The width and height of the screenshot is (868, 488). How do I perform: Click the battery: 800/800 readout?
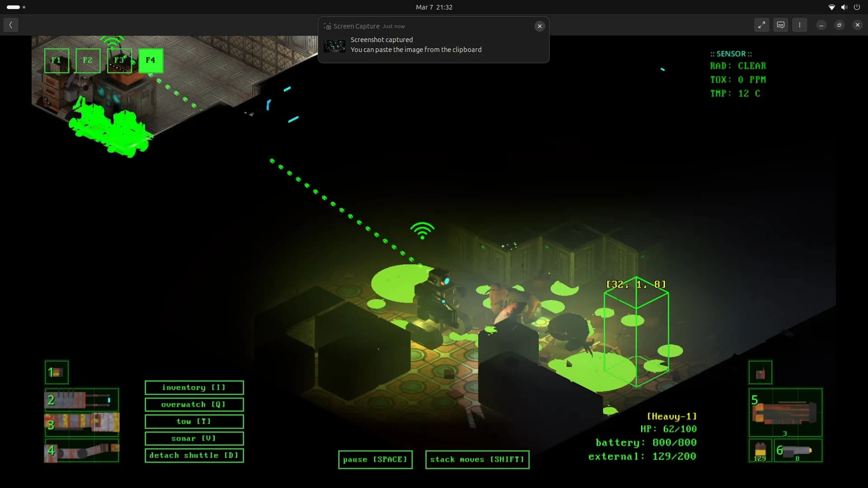[x=646, y=443]
